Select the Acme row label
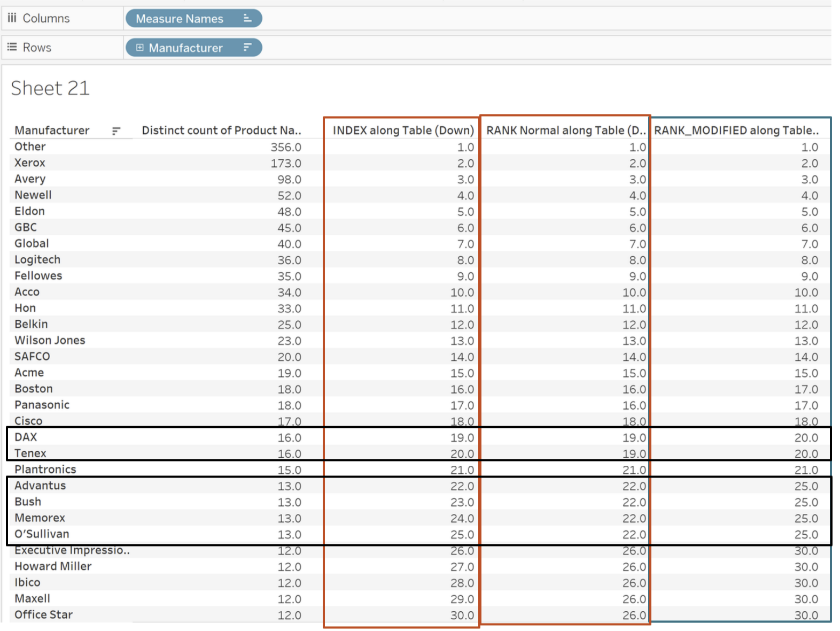The image size is (840, 631). pos(29,373)
